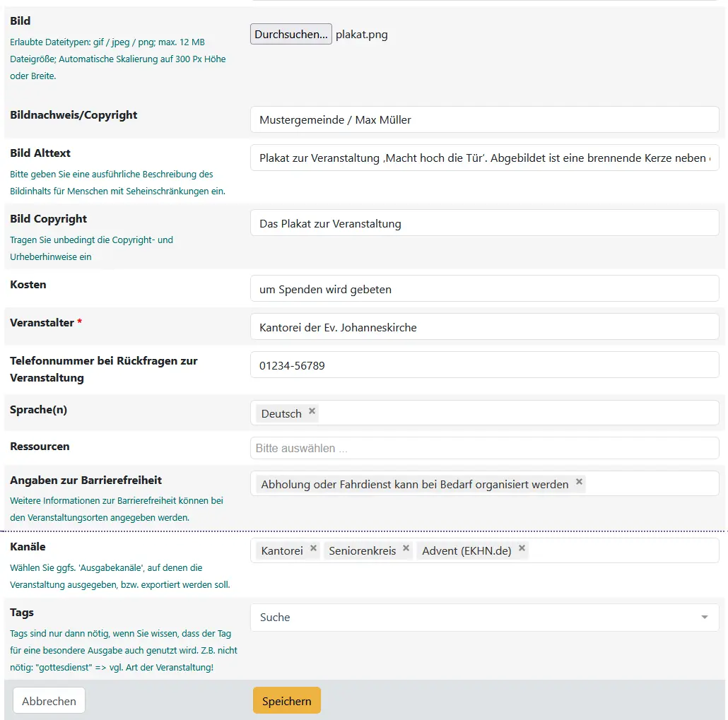Remove the Deutsch language tag
Screen dimensions: 728x720
[312, 411]
